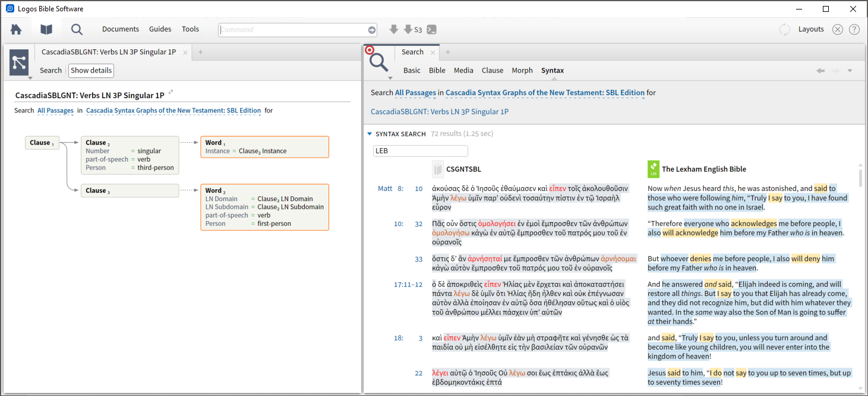Click the first download arrow icon
The width and height of the screenshot is (868, 396).
point(393,29)
